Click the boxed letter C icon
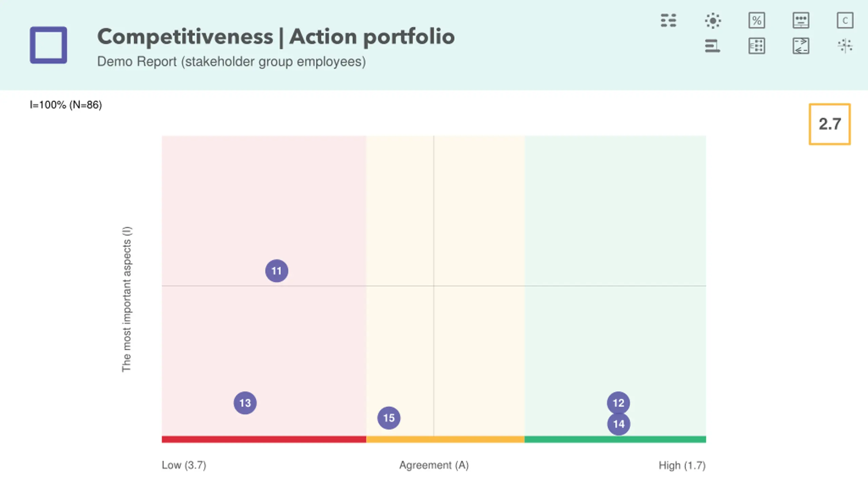 (x=845, y=21)
